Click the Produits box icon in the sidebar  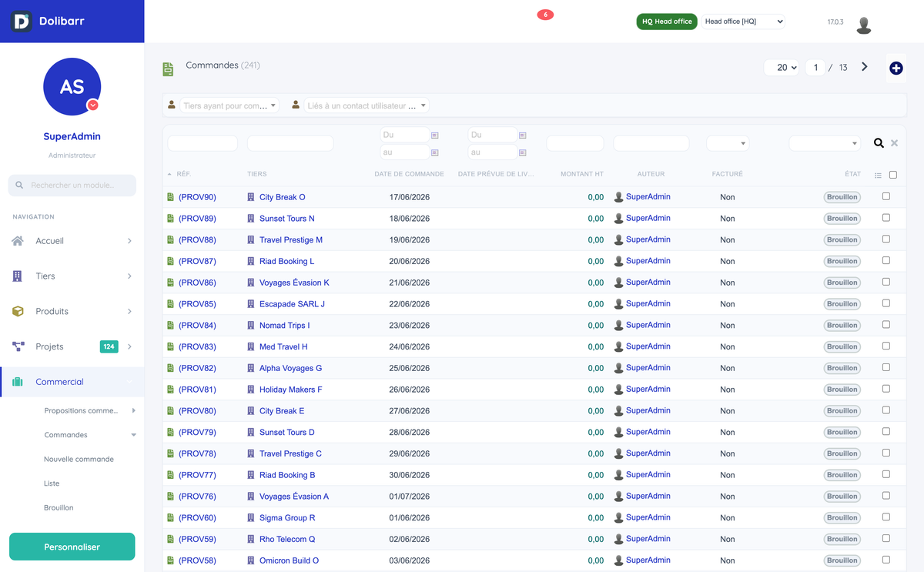pos(18,311)
